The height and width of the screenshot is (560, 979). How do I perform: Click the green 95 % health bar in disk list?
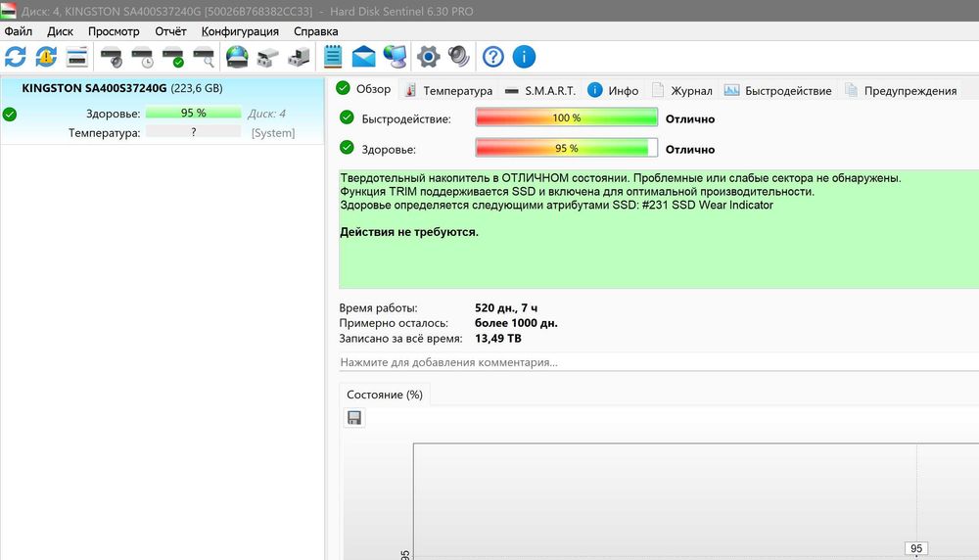coord(194,113)
